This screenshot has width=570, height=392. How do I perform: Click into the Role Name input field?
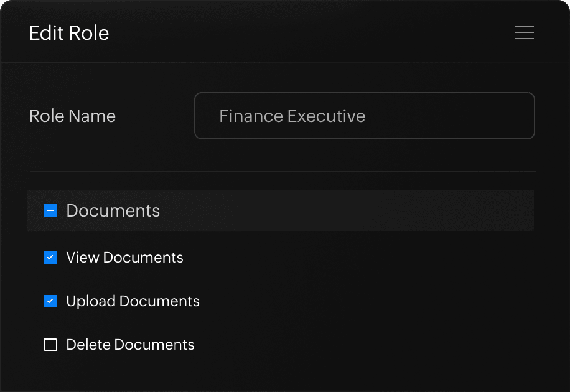click(x=364, y=116)
